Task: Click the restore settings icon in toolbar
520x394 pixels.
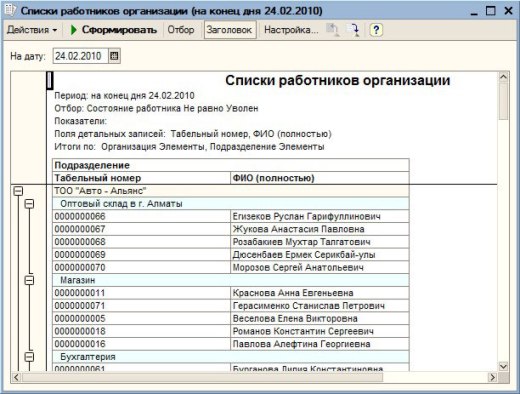Action: (x=332, y=30)
